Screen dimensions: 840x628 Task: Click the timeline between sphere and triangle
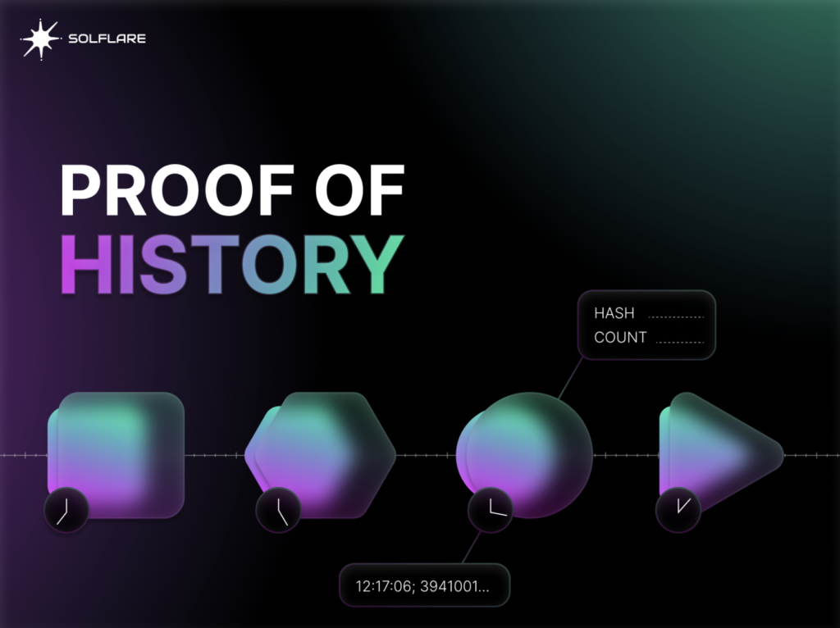click(x=625, y=454)
